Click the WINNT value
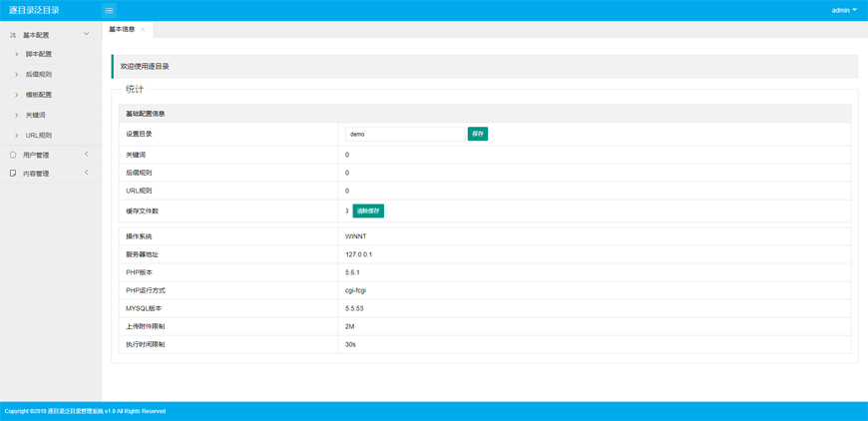This screenshot has width=868, height=421. pyautogui.click(x=355, y=236)
